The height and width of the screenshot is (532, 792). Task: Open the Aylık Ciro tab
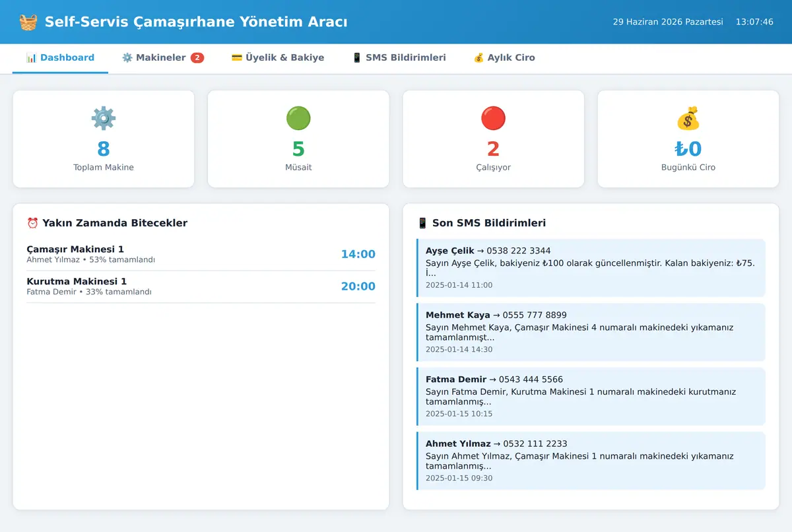(504, 58)
